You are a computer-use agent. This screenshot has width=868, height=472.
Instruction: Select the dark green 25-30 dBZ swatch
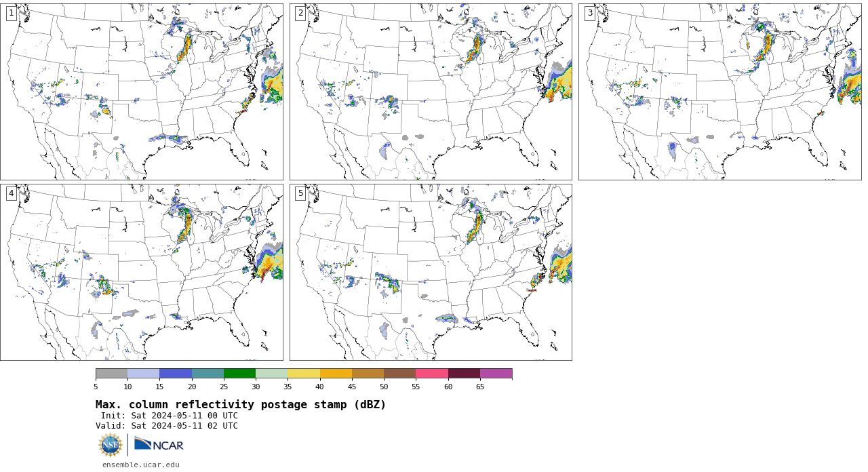[239, 374]
